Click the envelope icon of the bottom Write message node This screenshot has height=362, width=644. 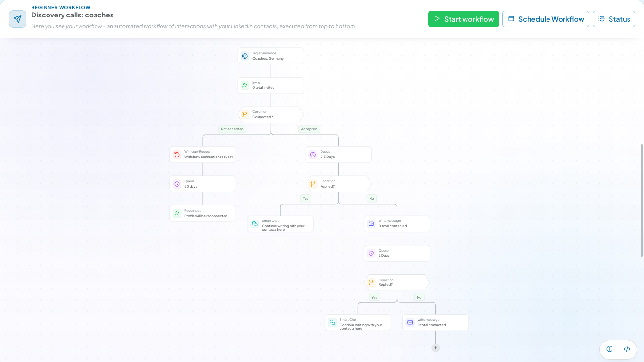point(410,323)
